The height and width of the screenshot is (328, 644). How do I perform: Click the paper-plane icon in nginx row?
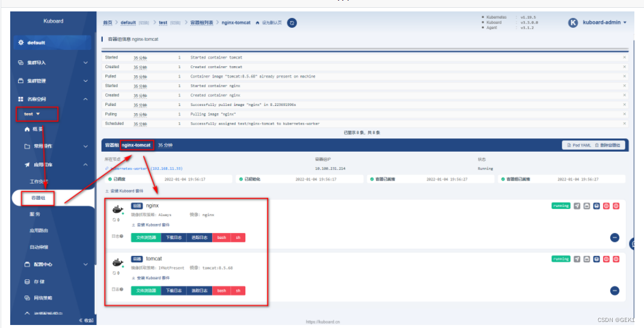point(577,206)
